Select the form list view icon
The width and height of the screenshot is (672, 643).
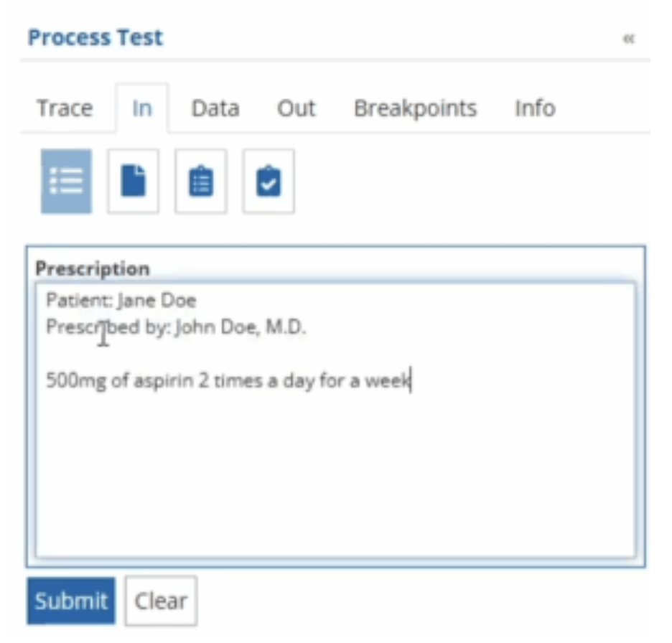click(66, 182)
